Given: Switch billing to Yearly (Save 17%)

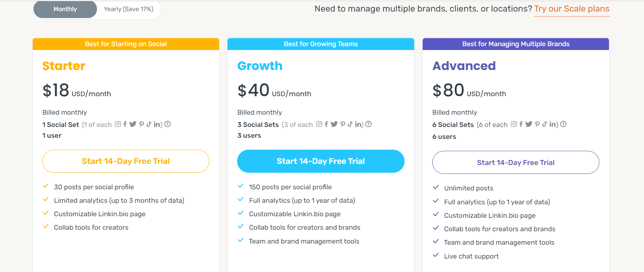Looking at the screenshot, I should click(129, 9).
